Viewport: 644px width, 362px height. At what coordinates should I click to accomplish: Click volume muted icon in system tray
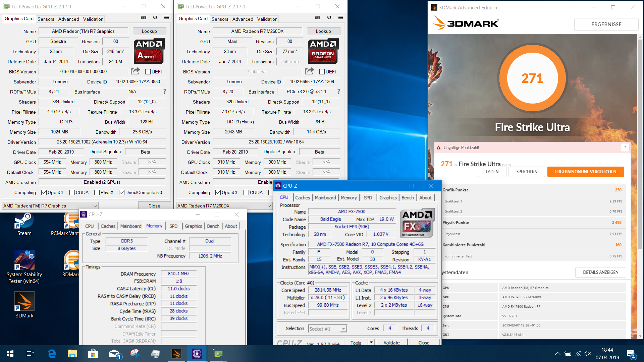click(588, 354)
